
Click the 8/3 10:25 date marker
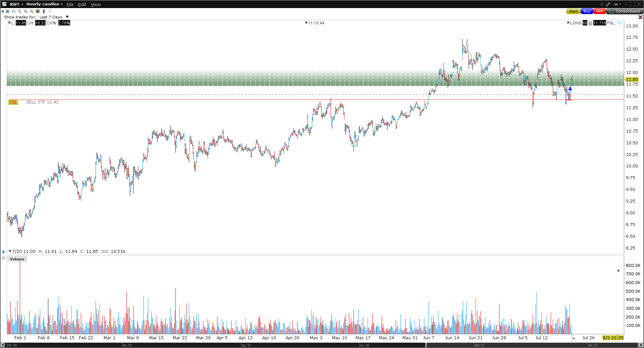click(x=613, y=338)
